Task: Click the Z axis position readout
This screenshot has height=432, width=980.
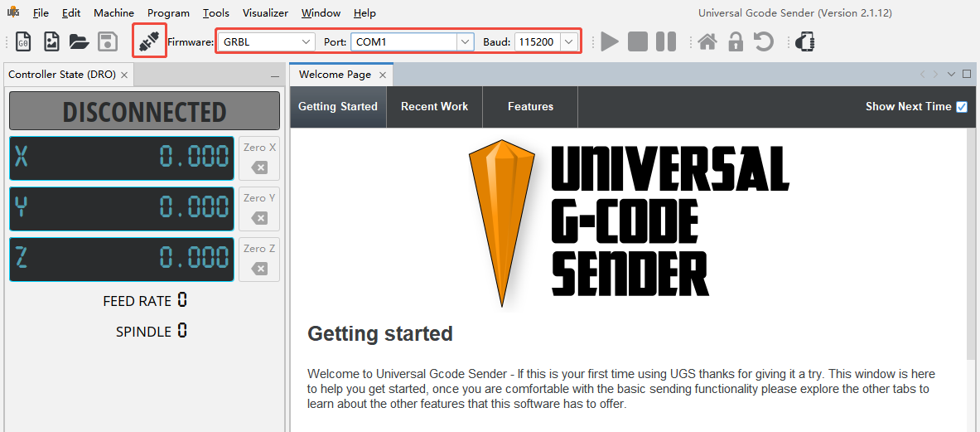Action: click(122, 259)
